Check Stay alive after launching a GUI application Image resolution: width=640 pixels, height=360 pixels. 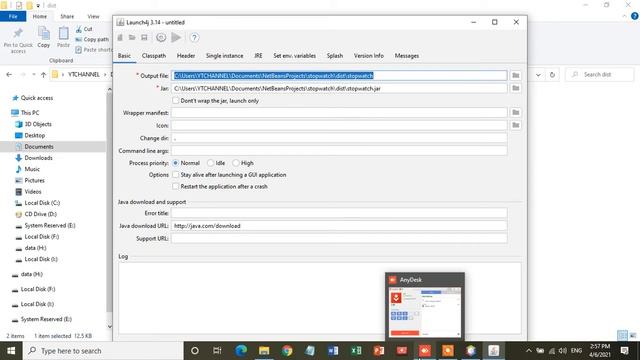(176, 175)
